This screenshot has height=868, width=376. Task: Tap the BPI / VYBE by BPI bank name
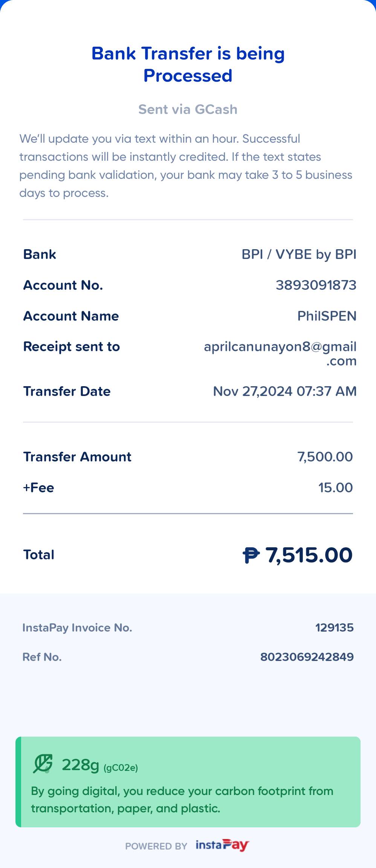[299, 254]
